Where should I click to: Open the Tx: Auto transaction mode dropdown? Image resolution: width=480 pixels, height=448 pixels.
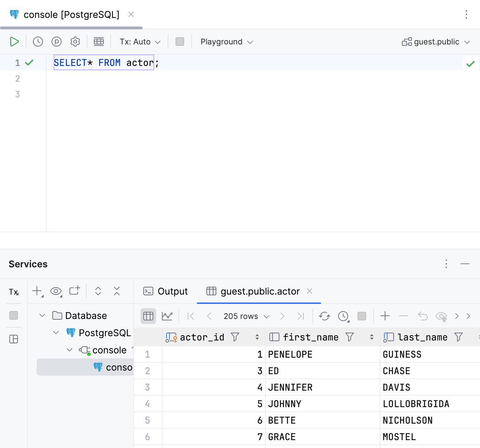[140, 42]
